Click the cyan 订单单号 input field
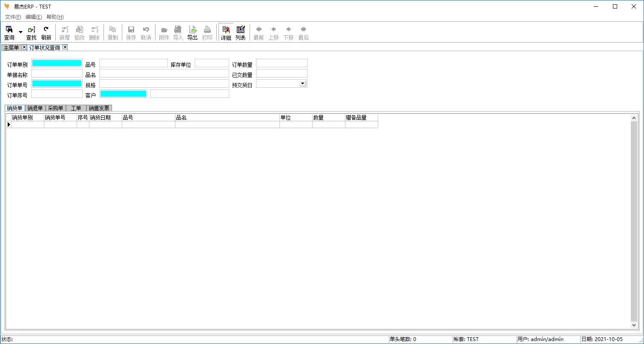 pyautogui.click(x=57, y=83)
